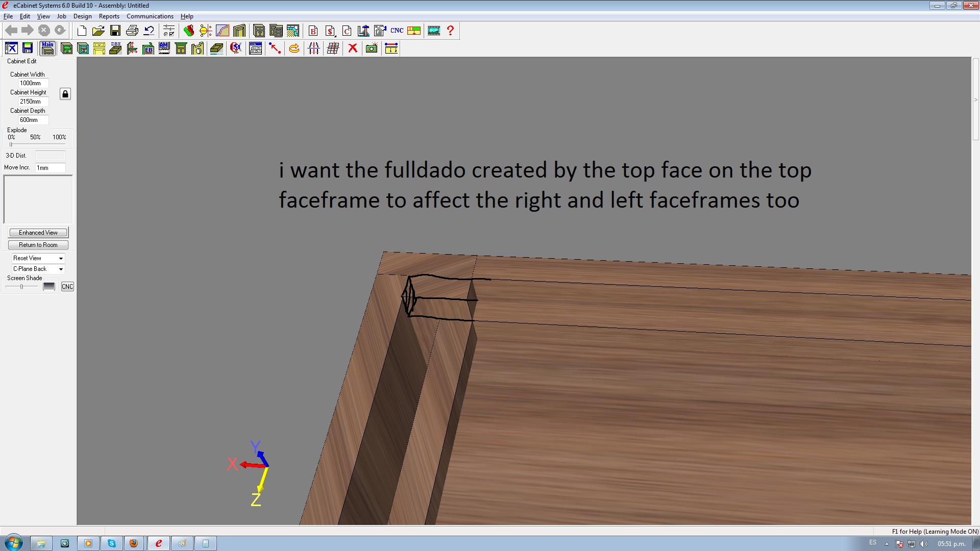980x551 pixels.
Task: Open the Reports menu
Action: (109, 16)
